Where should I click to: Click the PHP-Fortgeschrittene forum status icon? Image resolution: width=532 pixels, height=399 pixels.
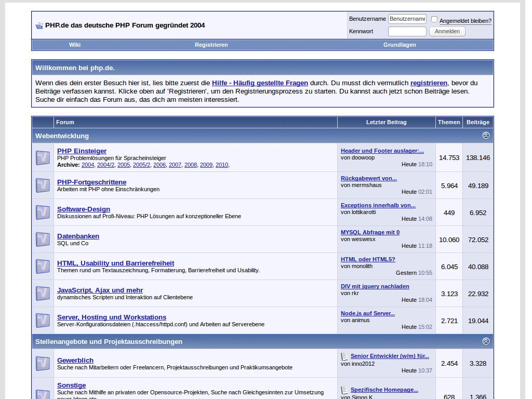click(x=43, y=185)
